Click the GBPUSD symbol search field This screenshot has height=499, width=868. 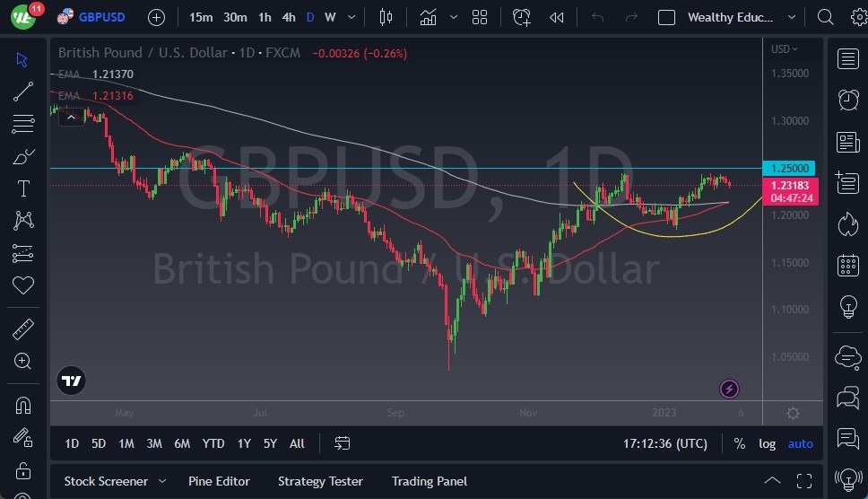[102, 17]
